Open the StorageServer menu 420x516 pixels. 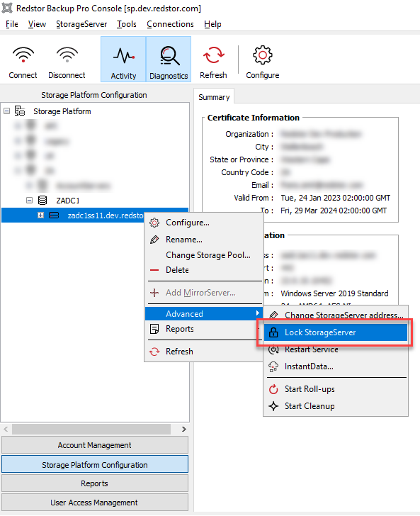click(x=81, y=24)
